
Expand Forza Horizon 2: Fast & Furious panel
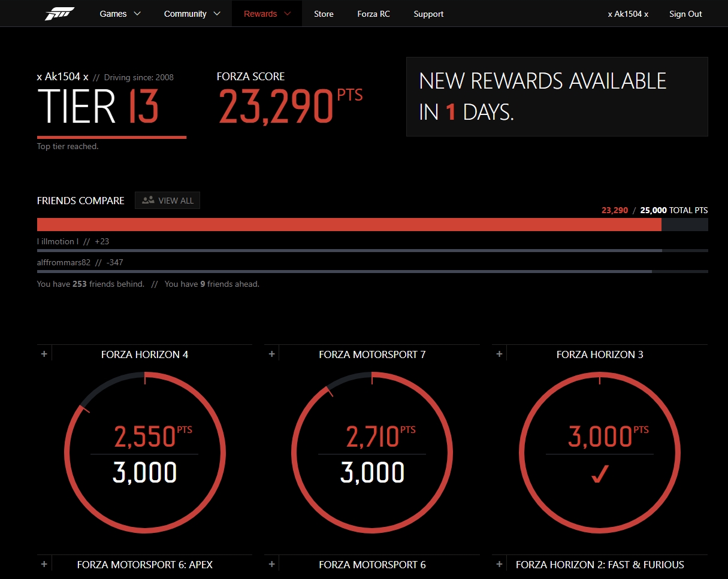(499, 564)
